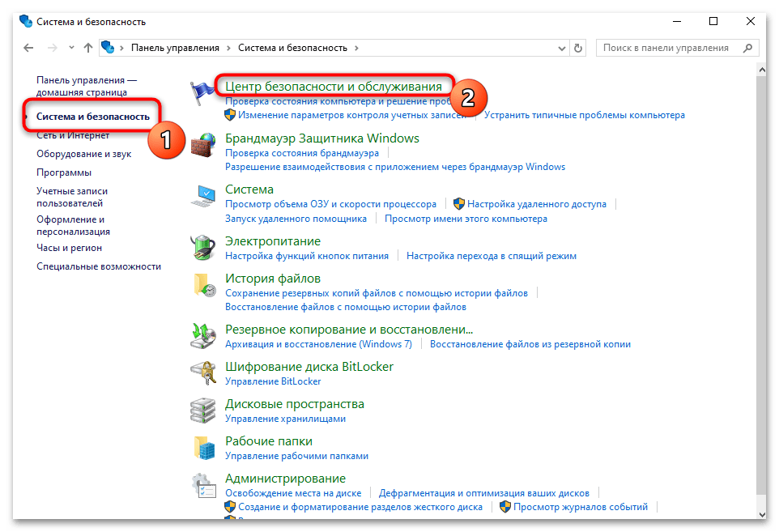The width and height of the screenshot is (779, 532).
Task: Click the Администрирование gear-checklist icon
Action: [204, 485]
